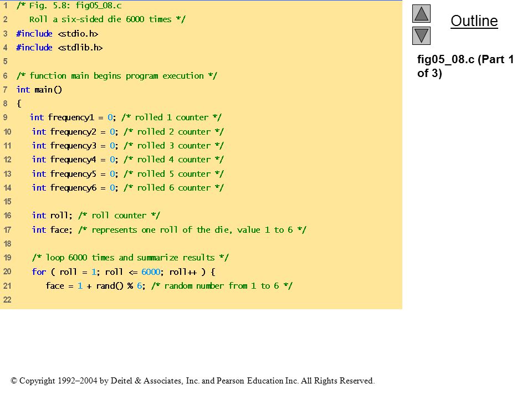The image size is (532, 399).
Task: Click the fig05_08.c (Part 1 of 3) label
Action: click(465, 66)
